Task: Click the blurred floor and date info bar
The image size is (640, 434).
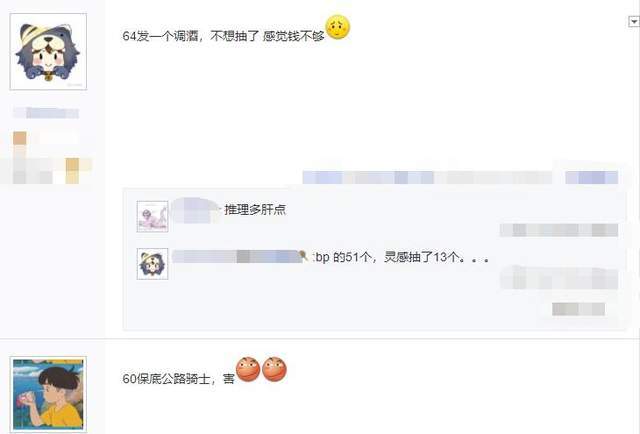Action: click(427, 178)
